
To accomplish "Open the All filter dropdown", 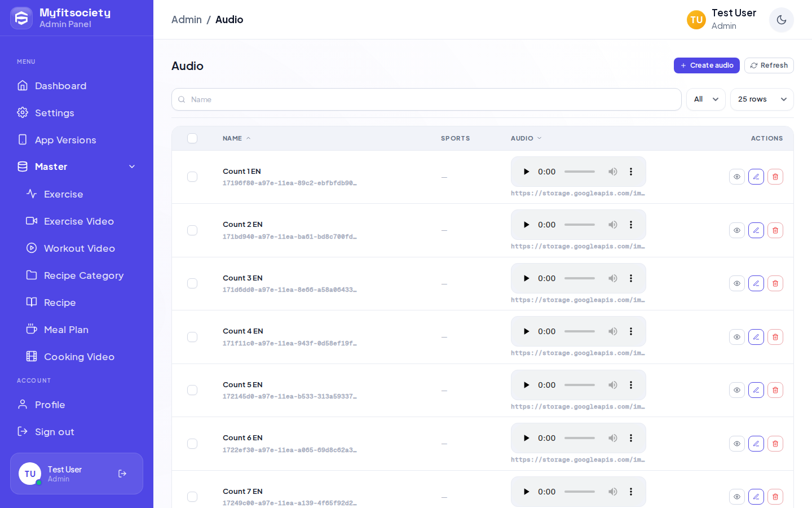I will (x=706, y=99).
